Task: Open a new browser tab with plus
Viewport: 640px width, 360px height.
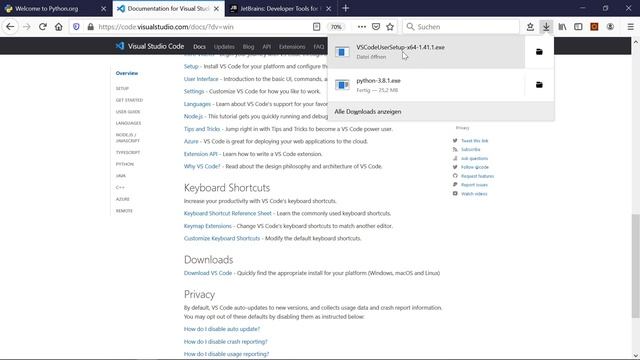Action: tap(345, 8)
